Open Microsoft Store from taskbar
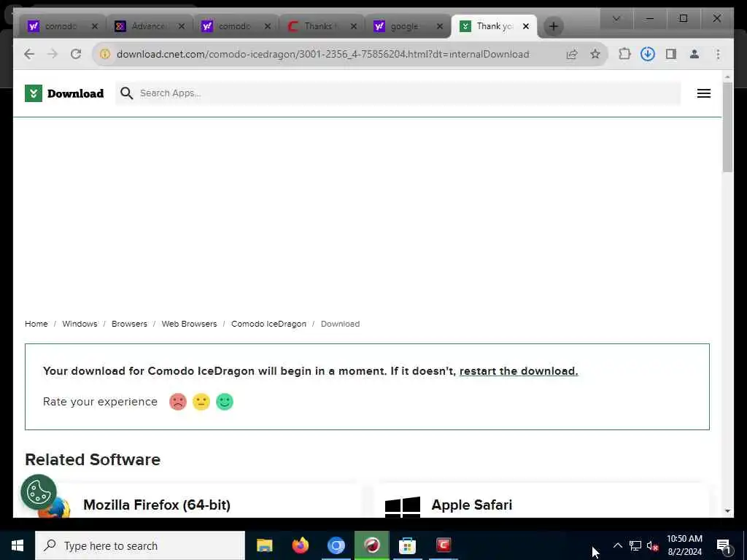 tap(407, 545)
